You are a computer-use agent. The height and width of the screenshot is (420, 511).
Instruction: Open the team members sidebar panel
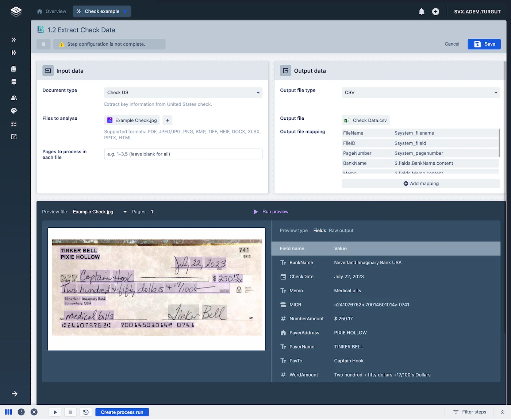[x=14, y=97]
